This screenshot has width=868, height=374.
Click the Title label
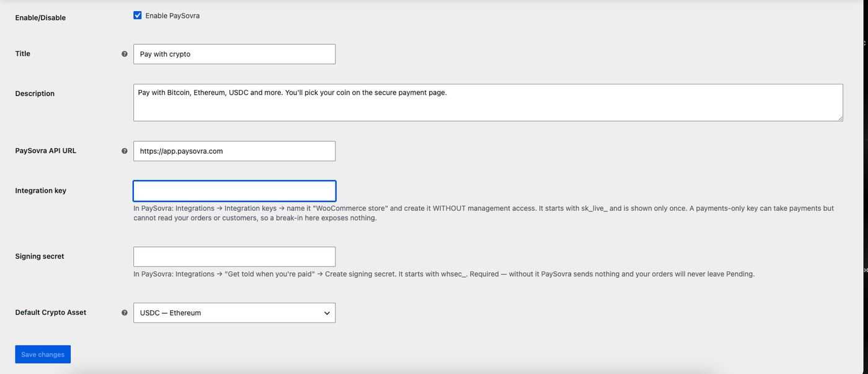coord(22,53)
